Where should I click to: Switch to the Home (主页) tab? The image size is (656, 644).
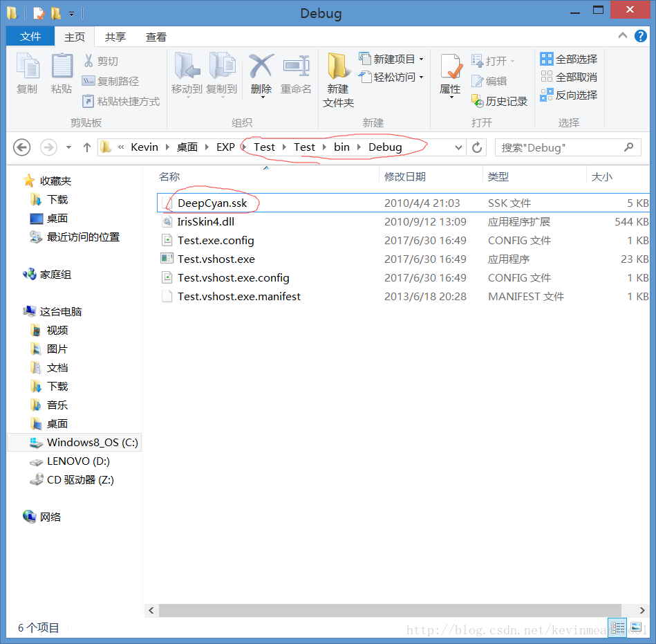[75, 37]
